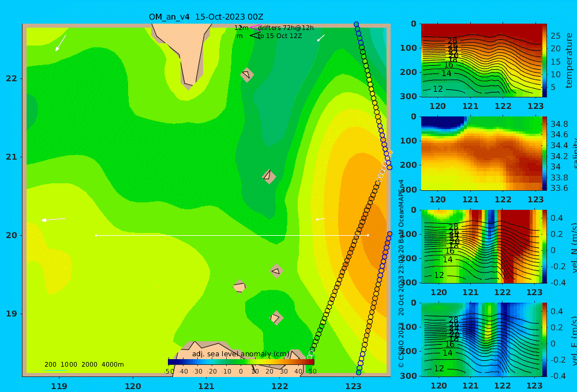Viewport: 577px width, 392px height.
Task: Open the northward velocity cross-section panel
Action: click(x=481, y=246)
